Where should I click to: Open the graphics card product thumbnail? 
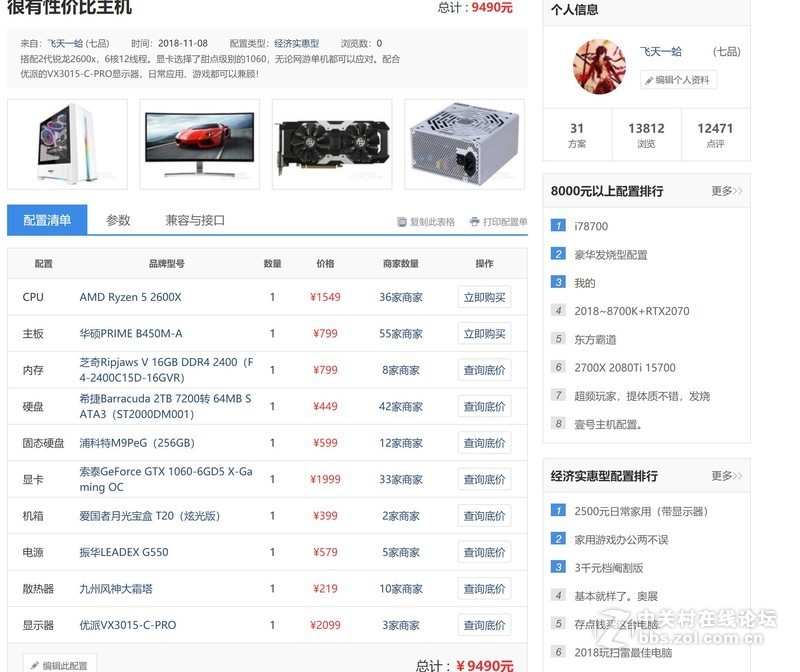click(332, 144)
